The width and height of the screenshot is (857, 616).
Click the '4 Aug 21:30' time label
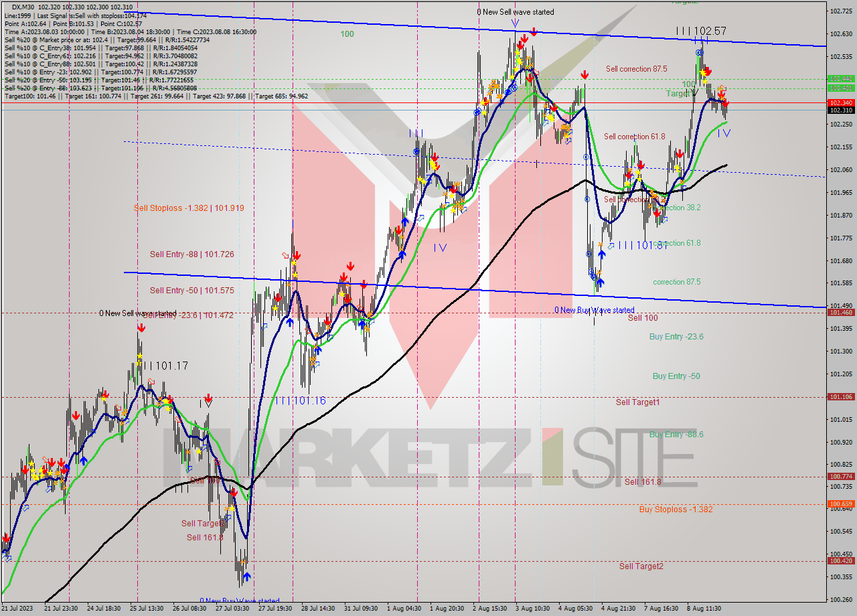click(618, 609)
